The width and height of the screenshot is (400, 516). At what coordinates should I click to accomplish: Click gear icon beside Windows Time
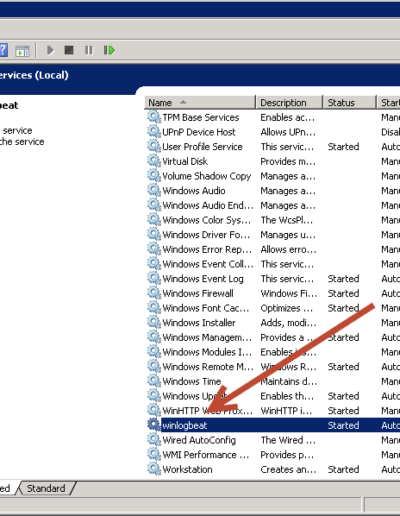tap(154, 381)
